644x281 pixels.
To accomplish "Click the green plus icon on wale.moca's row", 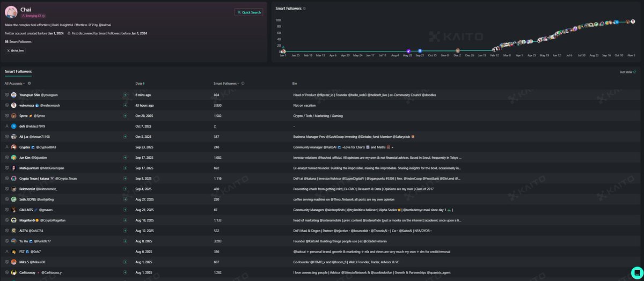I will (x=125, y=105).
